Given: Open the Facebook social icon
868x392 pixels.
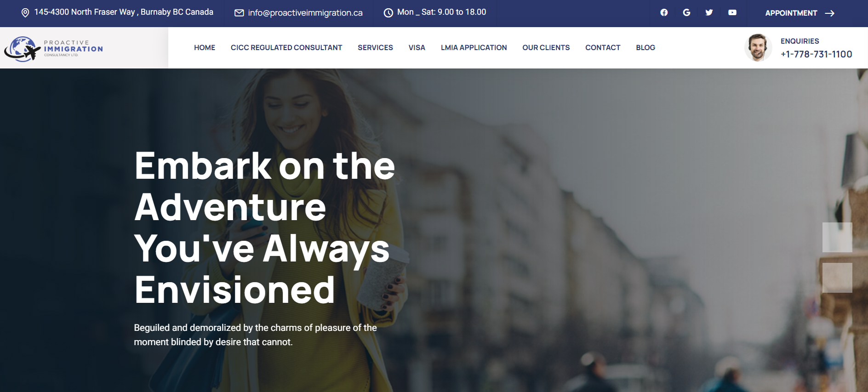Looking at the screenshot, I should pyautogui.click(x=664, y=12).
